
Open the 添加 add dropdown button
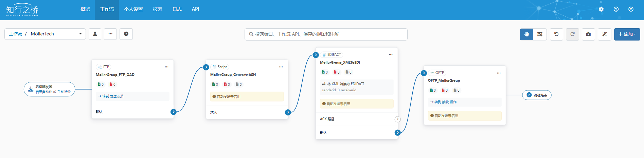627,34
